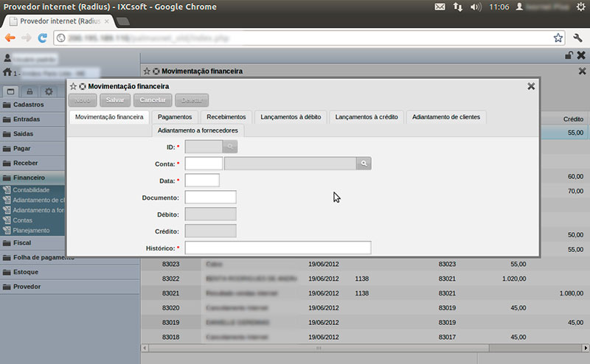Select the Movimentação financeira tab
Image resolution: width=590 pixels, height=364 pixels.
coord(109,117)
